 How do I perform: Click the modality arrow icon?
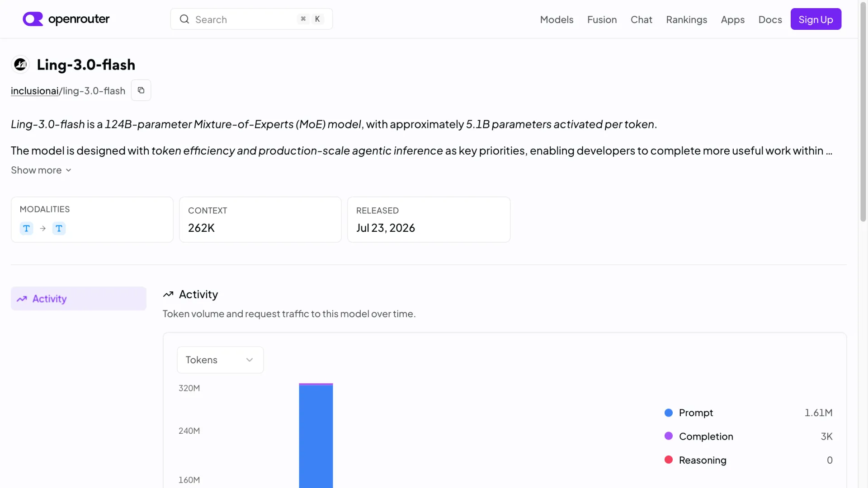tap(43, 229)
